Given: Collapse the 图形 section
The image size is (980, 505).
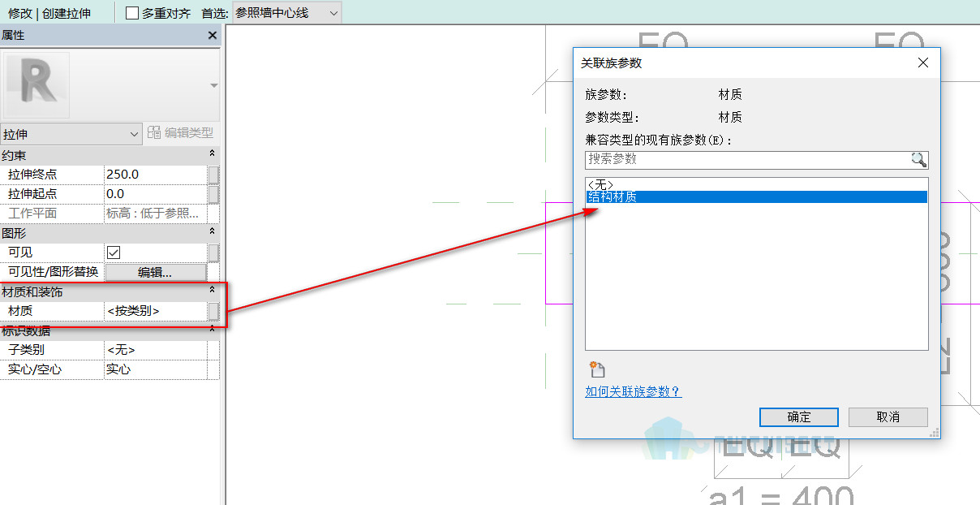Looking at the screenshot, I should coord(213,232).
